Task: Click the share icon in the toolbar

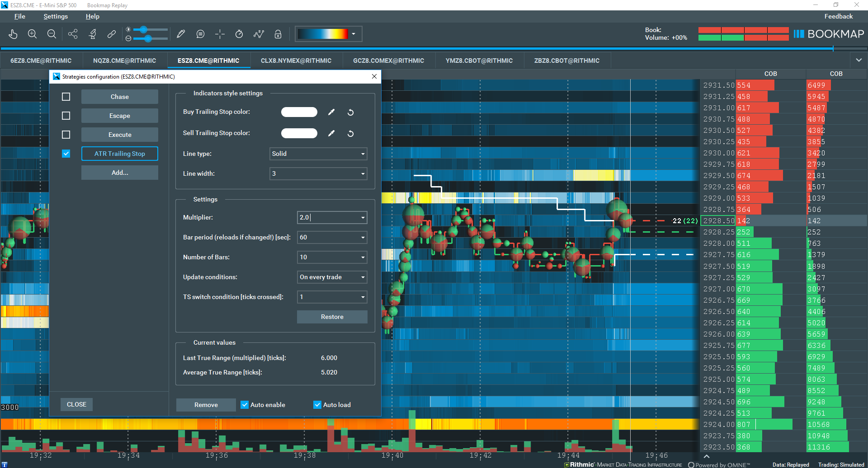Action: (73, 34)
